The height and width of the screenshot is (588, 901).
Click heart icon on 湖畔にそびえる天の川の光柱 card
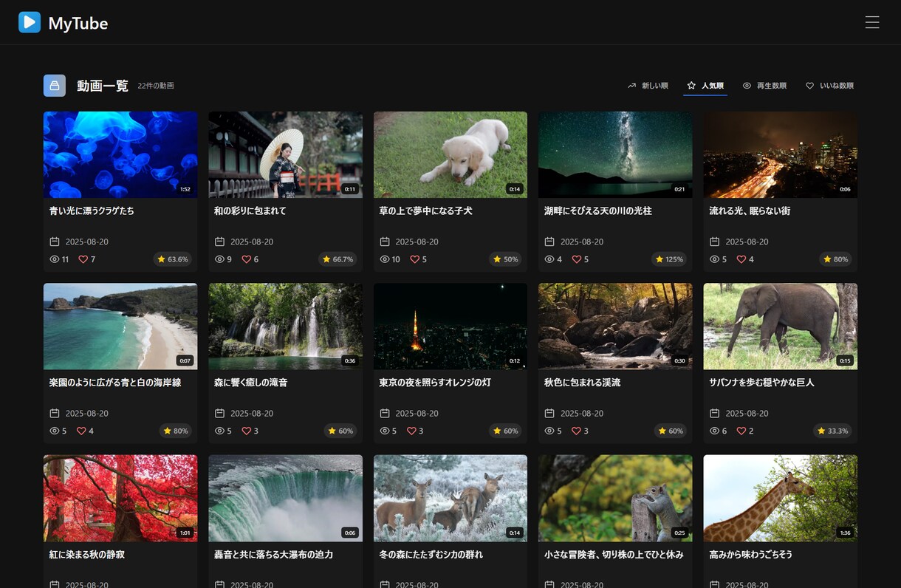(x=577, y=259)
